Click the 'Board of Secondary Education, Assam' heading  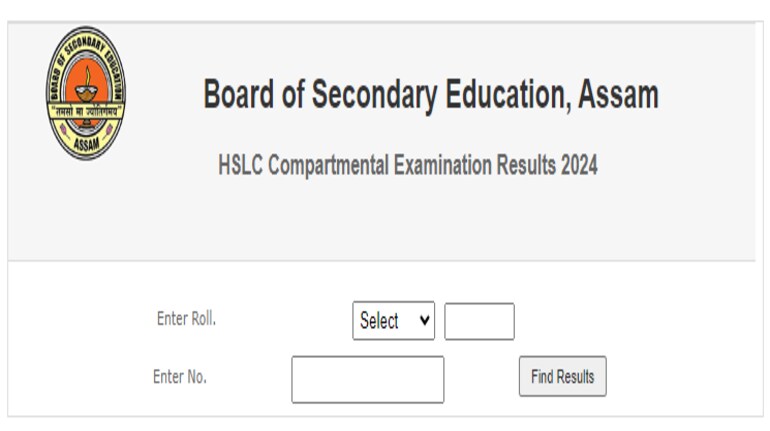(431, 95)
